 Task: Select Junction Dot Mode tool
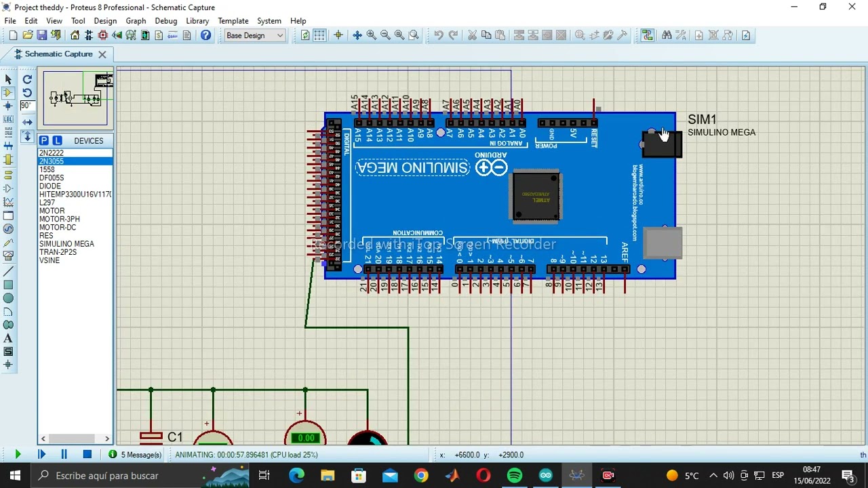pyautogui.click(x=8, y=106)
